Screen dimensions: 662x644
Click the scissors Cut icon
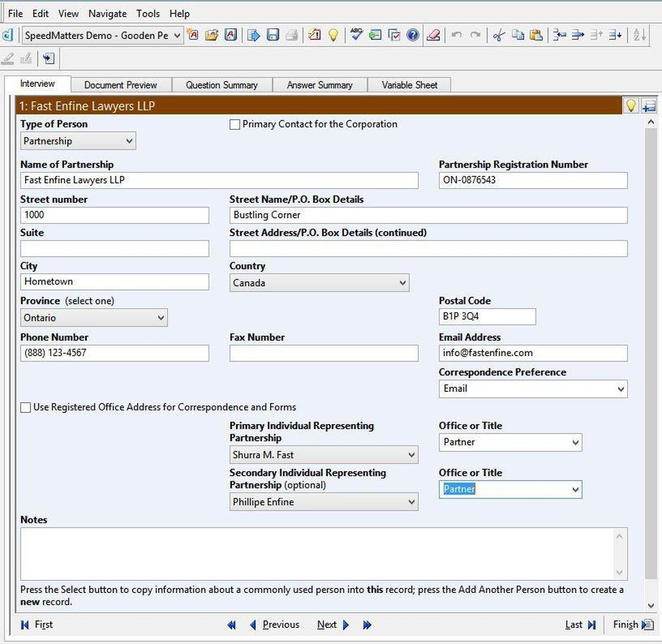click(x=498, y=35)
